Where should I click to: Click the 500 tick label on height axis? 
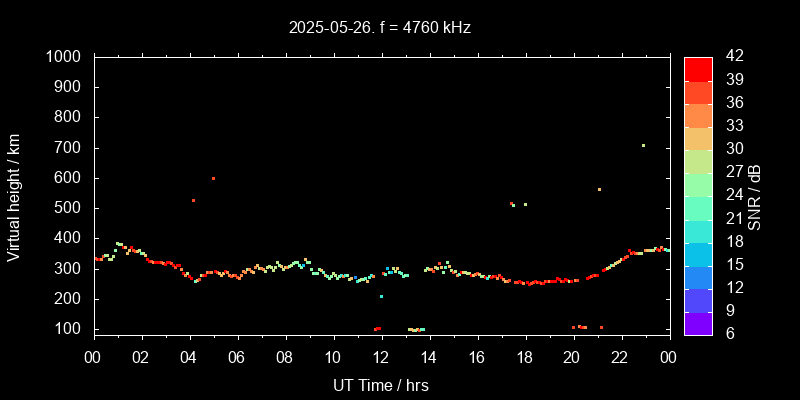tap(69, 208)
